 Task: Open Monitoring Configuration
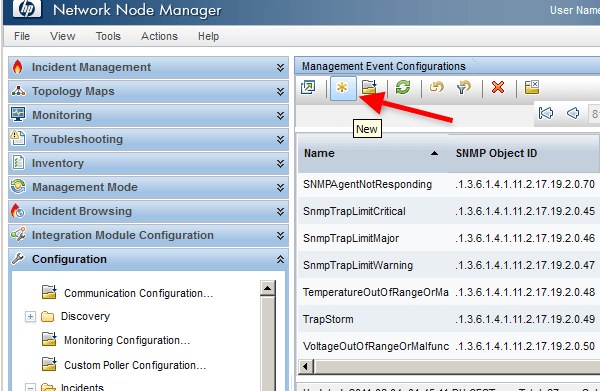tap(127, 340)
